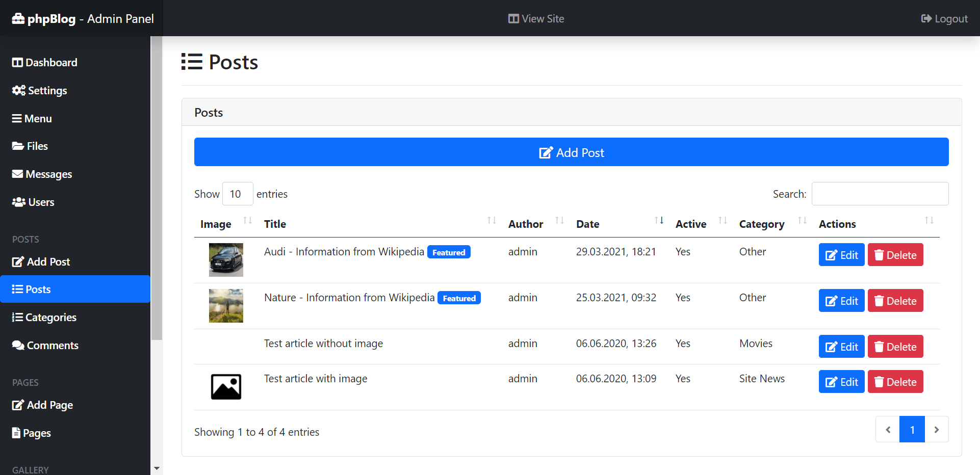
Task: Click inside the Search input field
Action: (x=880, y=194)
